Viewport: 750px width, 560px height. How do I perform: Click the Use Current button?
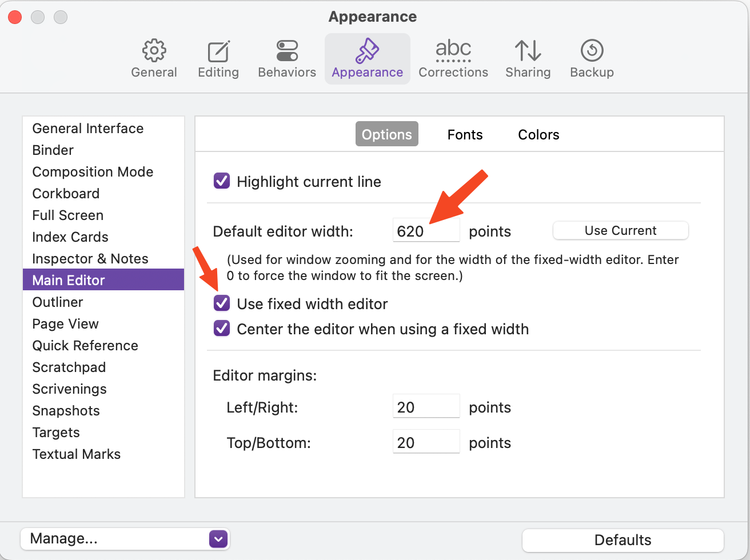coord(620,231)
